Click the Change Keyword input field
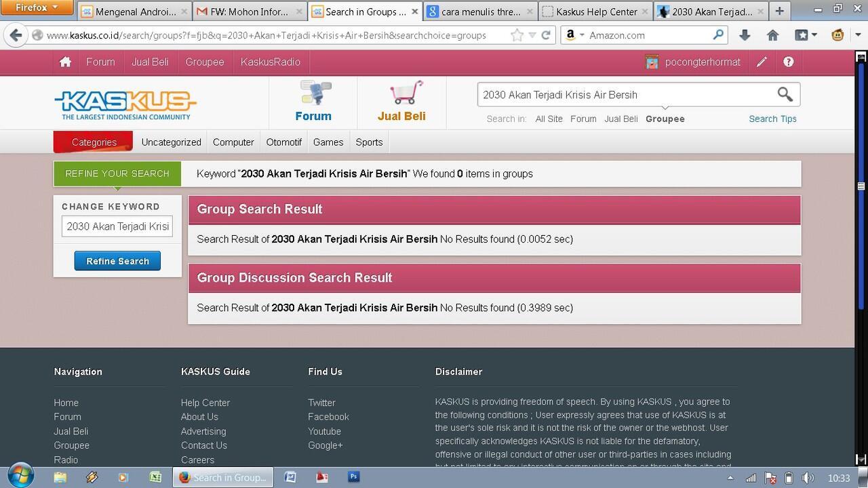 pyautogui.click(x=117, y=226)
